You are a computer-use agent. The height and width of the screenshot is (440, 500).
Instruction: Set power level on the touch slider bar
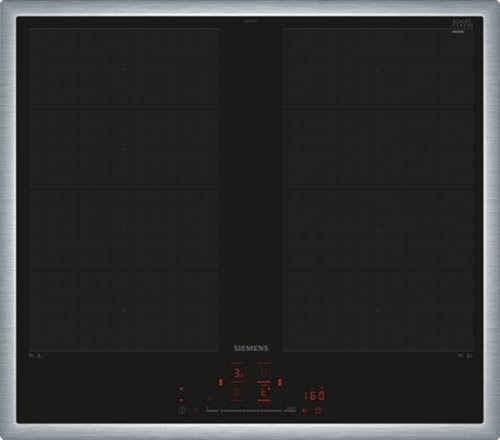click(x=251, y=411)
